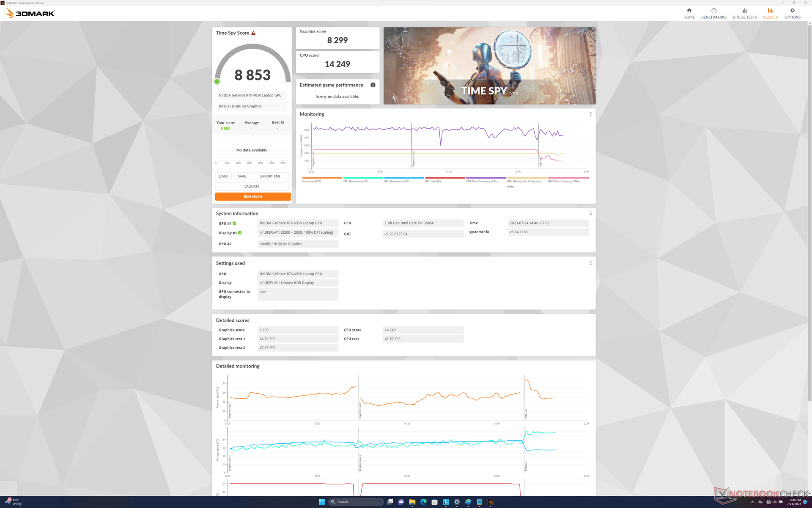Launch Microsoft Edge from the taskbar
The image size is (812, 508).
point(423,502)
